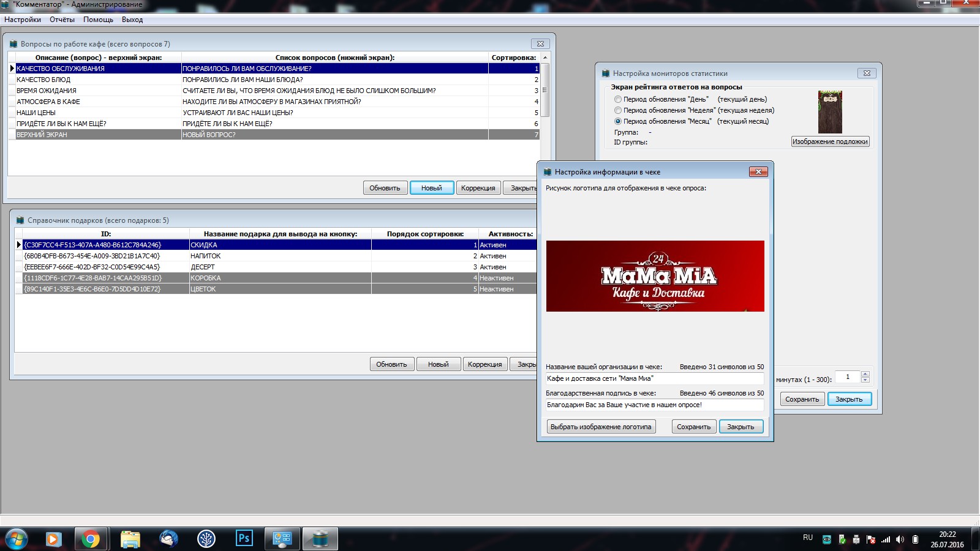The image size is (980, 551).
Task: Select the row НАШИ ЦЕНЫ
Action: tap(274, 113)
